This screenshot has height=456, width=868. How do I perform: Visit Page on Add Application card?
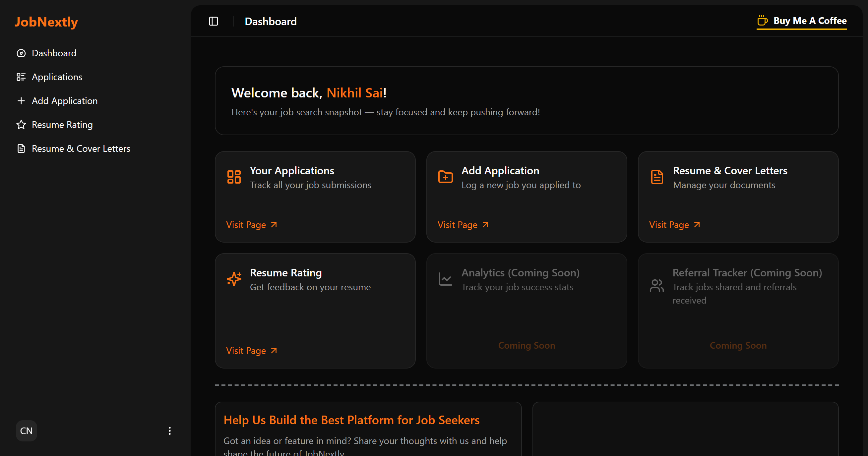[x=463, y=225]
